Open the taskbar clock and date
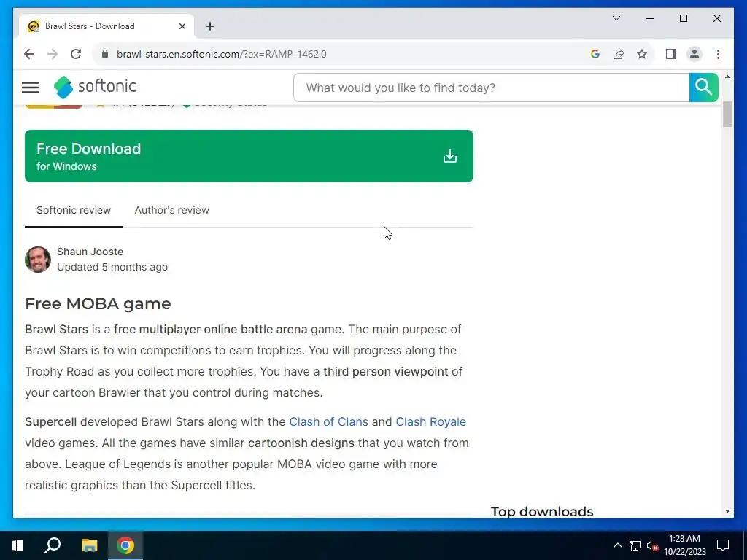Viewport: 747px width, 560px height. click(684, 545)
